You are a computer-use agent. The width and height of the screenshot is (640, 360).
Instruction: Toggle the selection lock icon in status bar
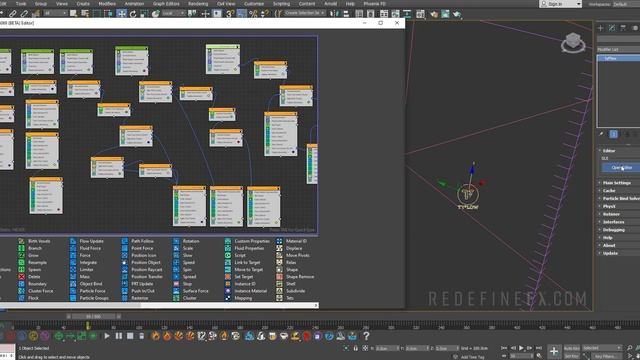coord(356,348)
